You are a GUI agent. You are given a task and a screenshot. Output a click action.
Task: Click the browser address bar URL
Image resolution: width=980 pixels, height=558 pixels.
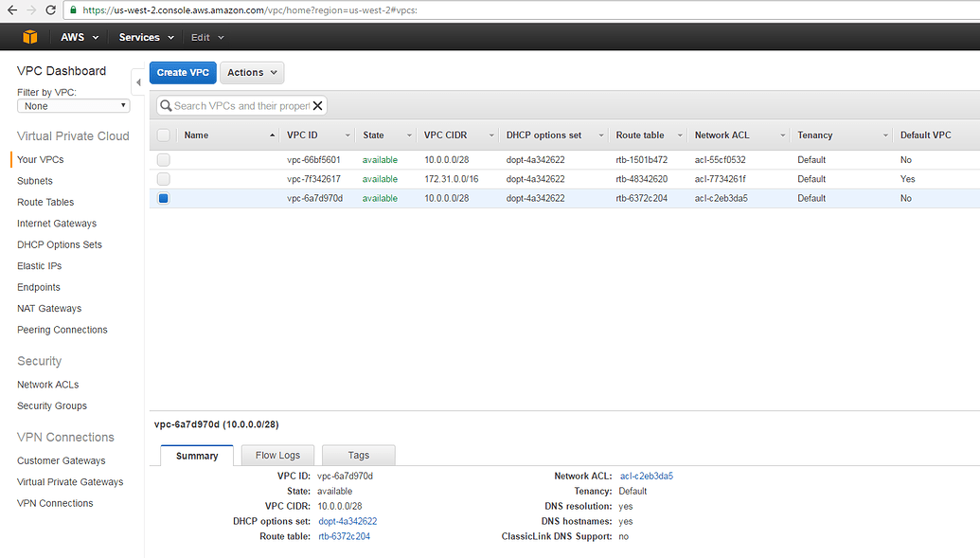[250, 10]
